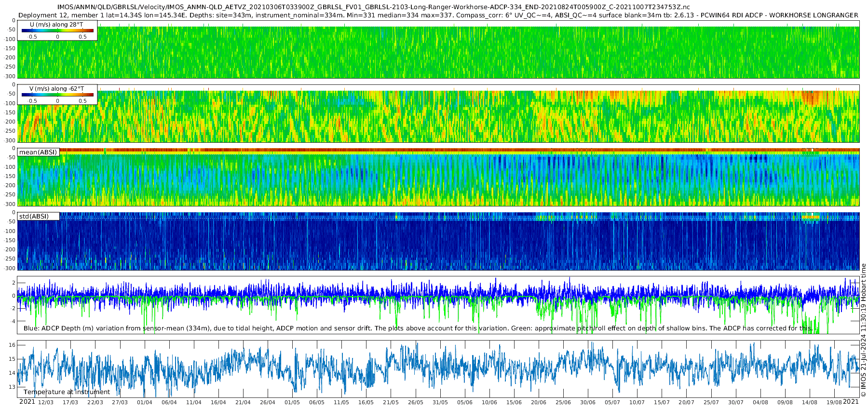This screenshot has width=868, height=410.
Task: Click the U velocity colorbar legend
Action: pyautogui.click(x=57, y=30)
